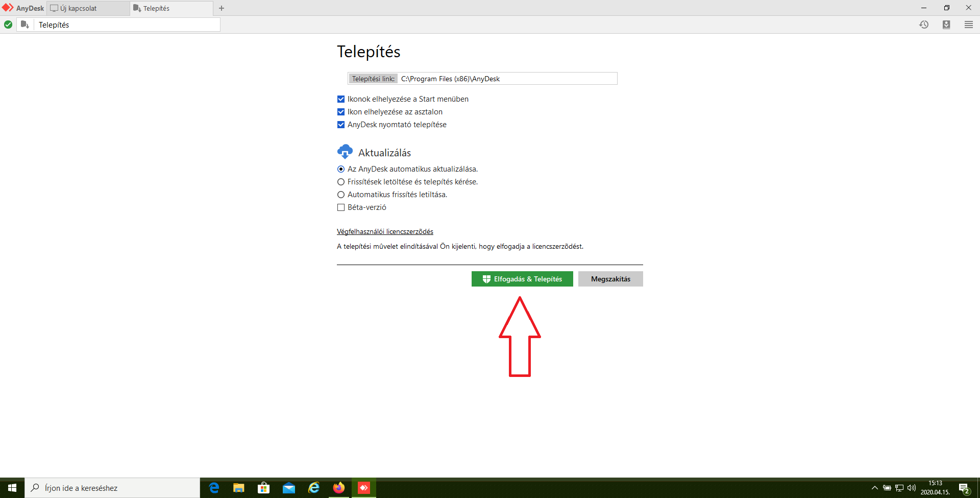Select the Telepítés tab

tap(171, 8)
